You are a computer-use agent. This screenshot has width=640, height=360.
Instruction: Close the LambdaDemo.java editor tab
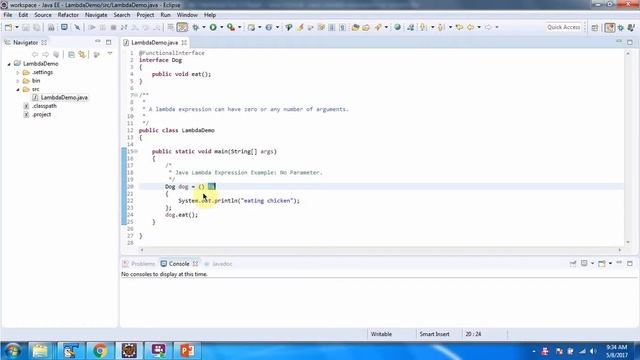[x=184, y=42]
